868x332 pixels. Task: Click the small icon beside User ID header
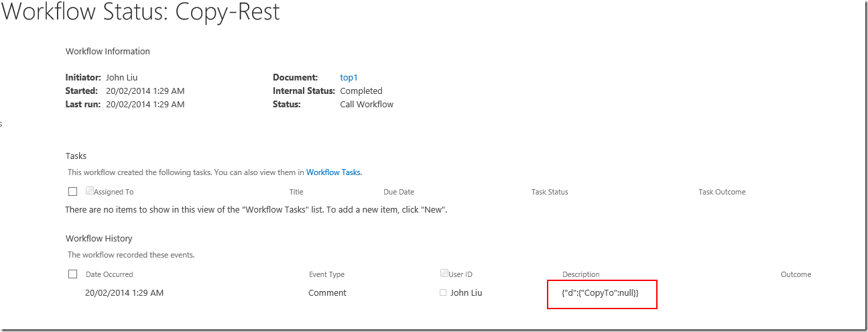444,273
